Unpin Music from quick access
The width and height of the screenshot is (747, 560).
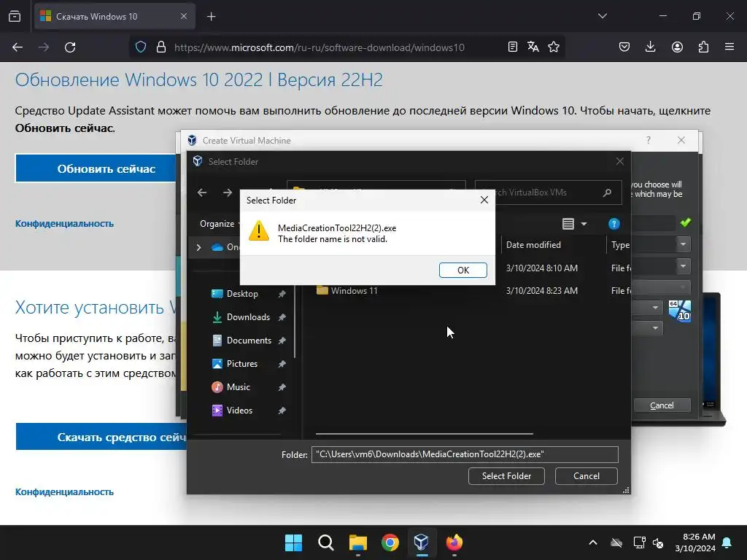pyautogui.click(x=282, y=387)
